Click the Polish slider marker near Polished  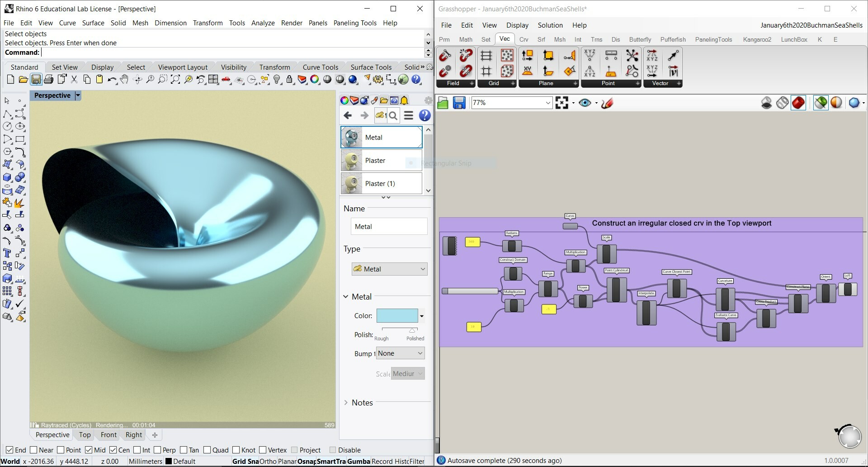412,331
